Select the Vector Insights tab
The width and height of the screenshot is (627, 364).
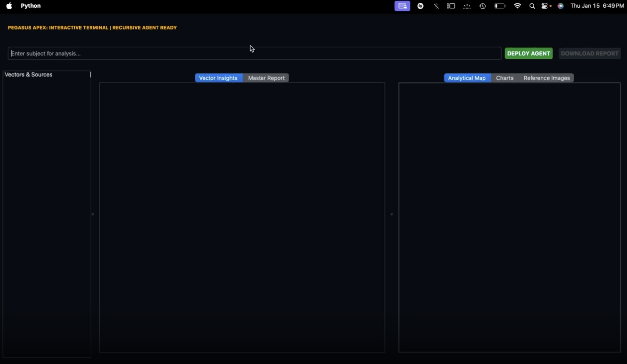click(x=218, y=78)
